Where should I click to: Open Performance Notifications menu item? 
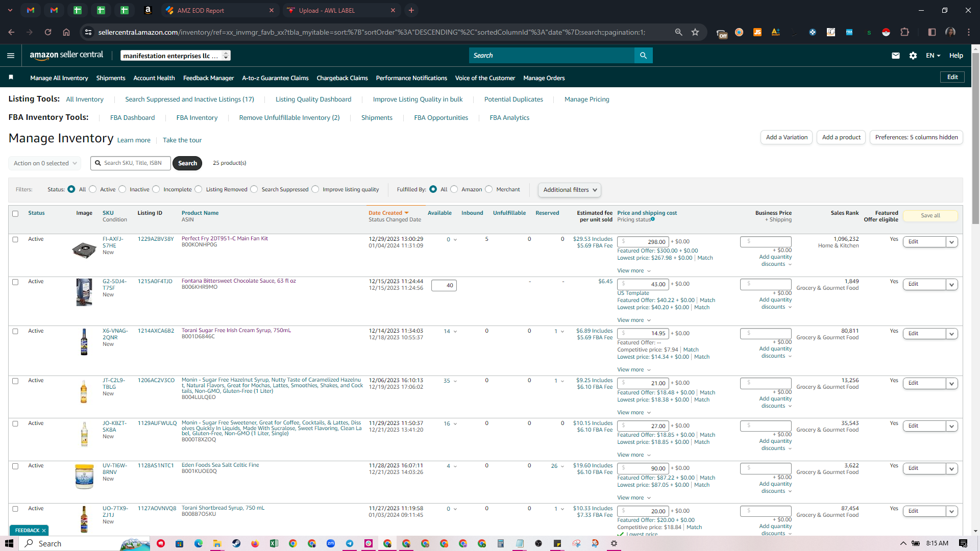tap(411, 78)
